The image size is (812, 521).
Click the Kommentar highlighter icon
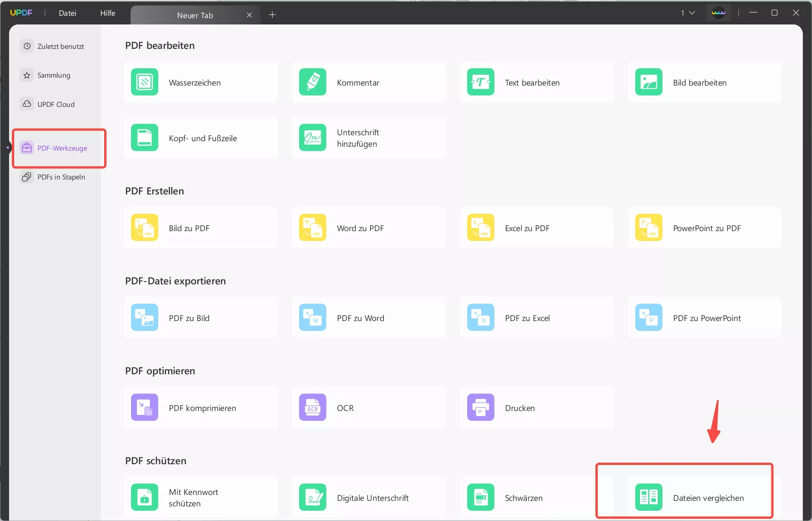[x=312, y=82]
